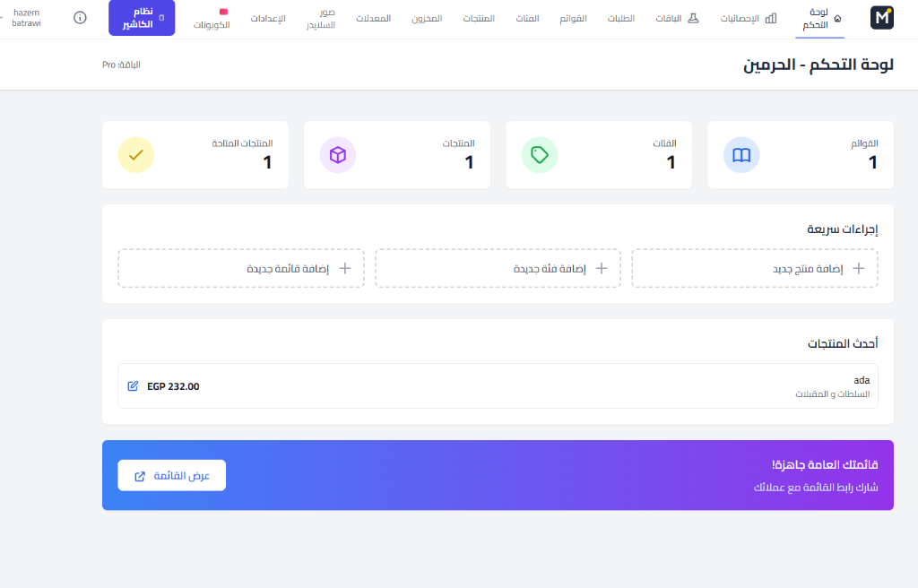Click the info circle icon in the top bar
This screenshot has width=918, height=588.
80,17
